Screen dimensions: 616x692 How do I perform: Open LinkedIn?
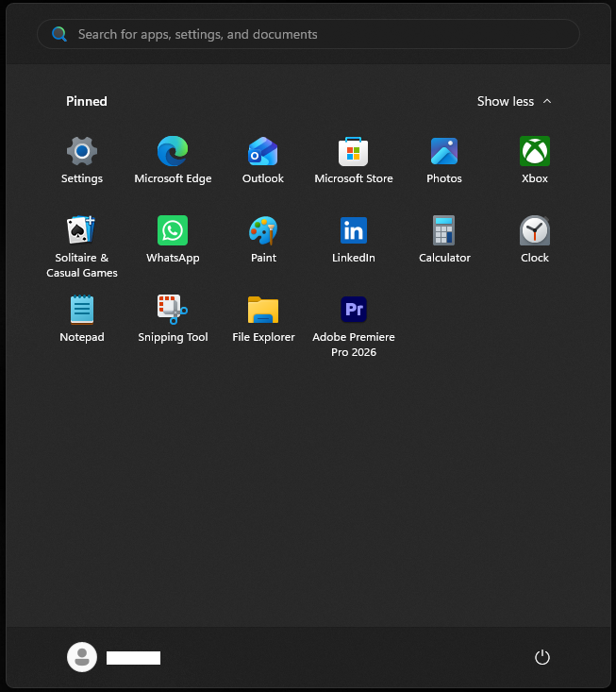(354, 240)
